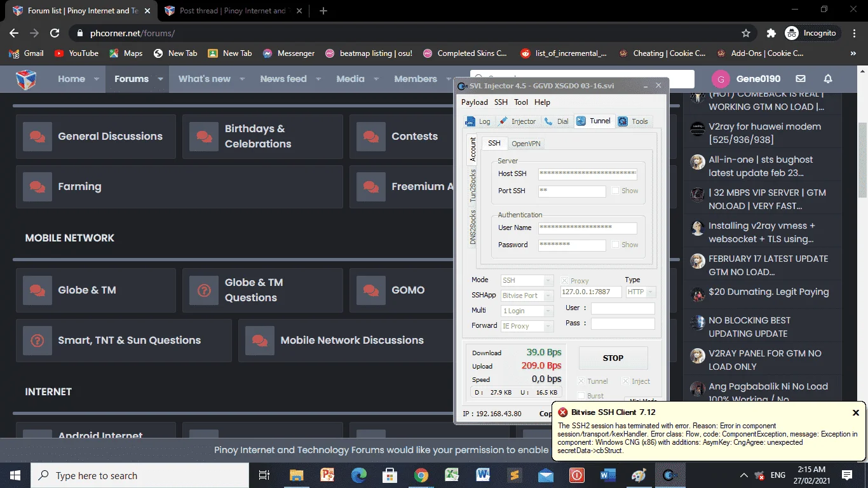Click the phcorner site logo
This screenshot has height=488, width=868.
pyautogui.click(x=26, y=79)
